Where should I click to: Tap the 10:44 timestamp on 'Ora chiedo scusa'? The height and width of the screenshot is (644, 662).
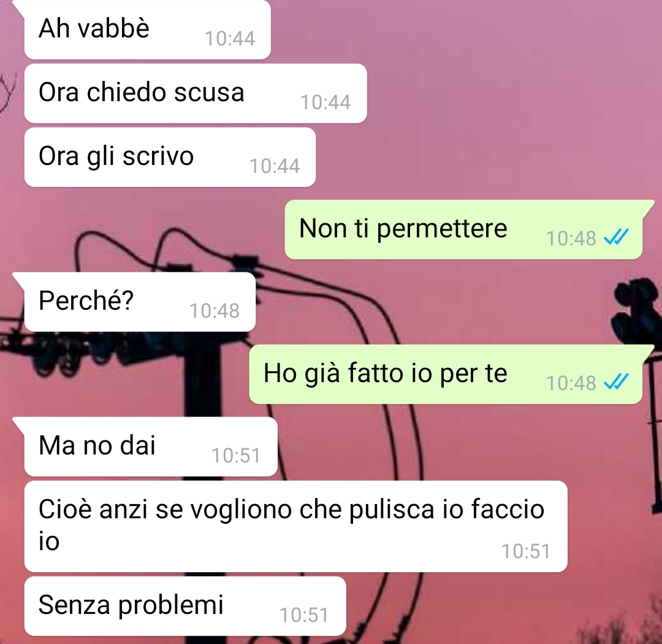point(325,102)
